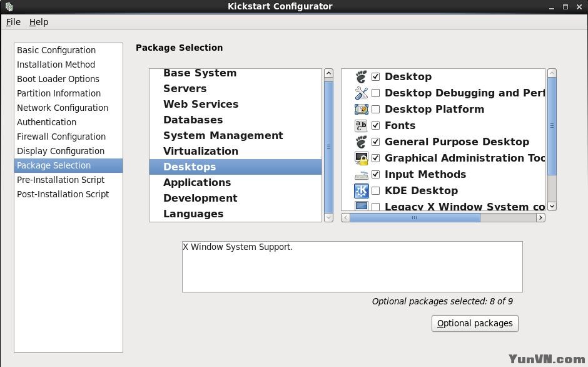Click the horizontal scrollbar under package list
The width and height of the screenshot is (588, 367).
414,218
